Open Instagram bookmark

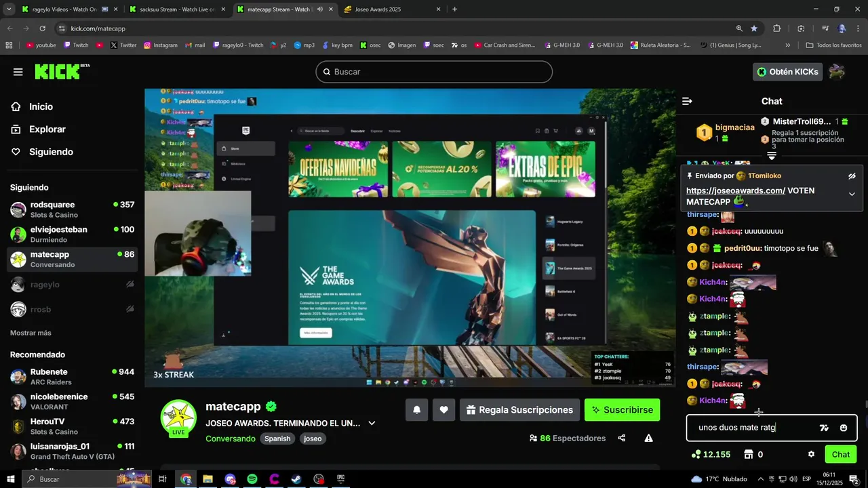(x=160, y=45)
